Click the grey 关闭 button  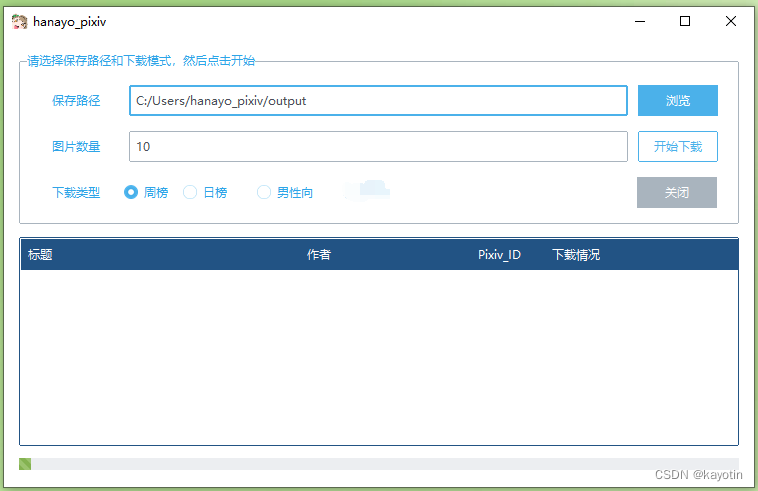[x=677, y=192]
